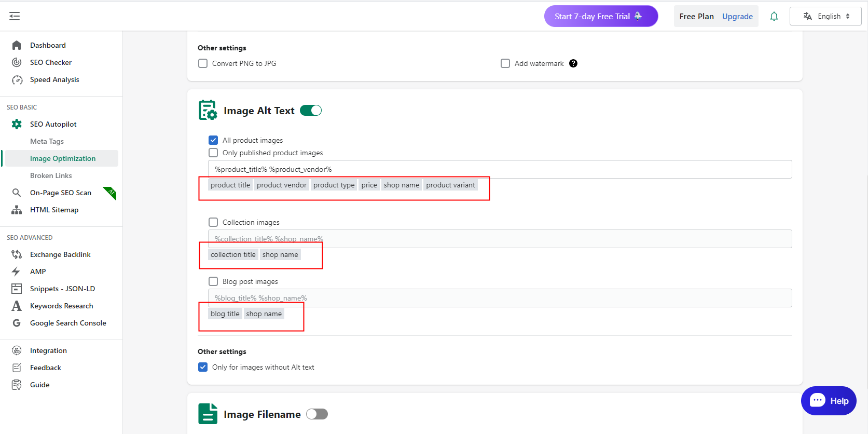Check the Blog post images box
This screenshot has height=434, width=868.
pos(213,281)
